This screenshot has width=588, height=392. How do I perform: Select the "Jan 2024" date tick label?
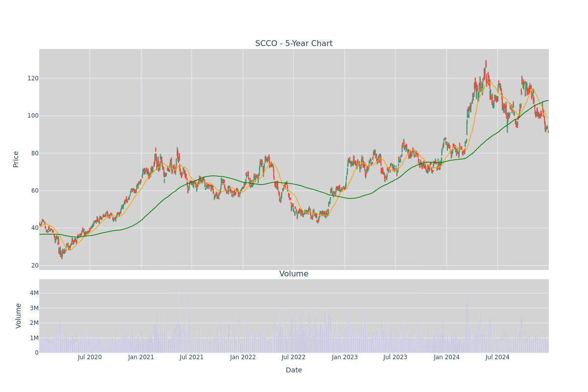(x=446, y=357)
